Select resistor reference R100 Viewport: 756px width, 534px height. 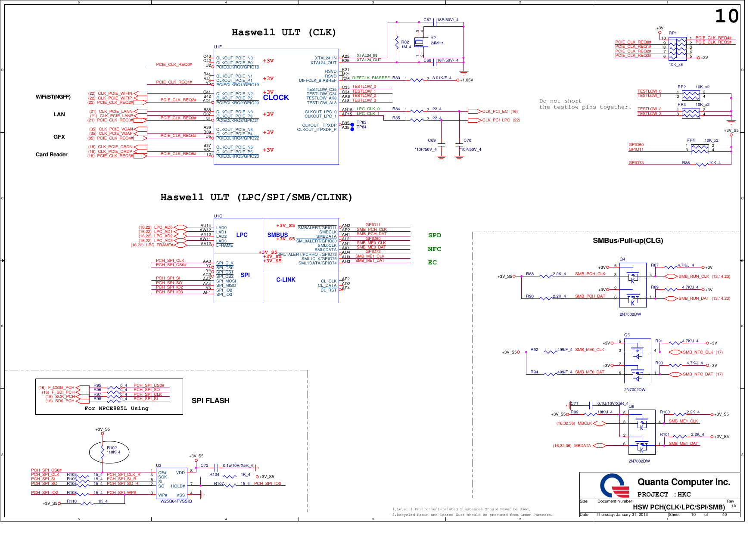pyautogui.click(x=665, y=412)
